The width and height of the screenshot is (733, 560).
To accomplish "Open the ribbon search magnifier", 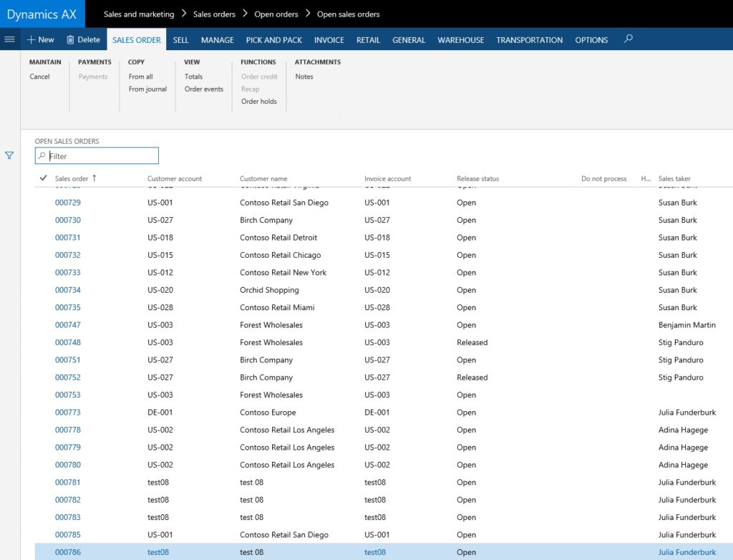I will click(628, 39).
